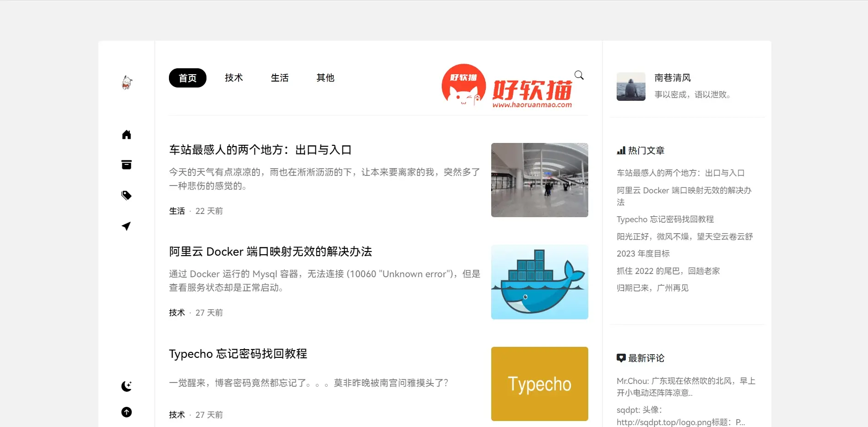Open 2023 年度目标 in hot articles
The width and height of the screenshot is (868, 427).
pos(643,253)
